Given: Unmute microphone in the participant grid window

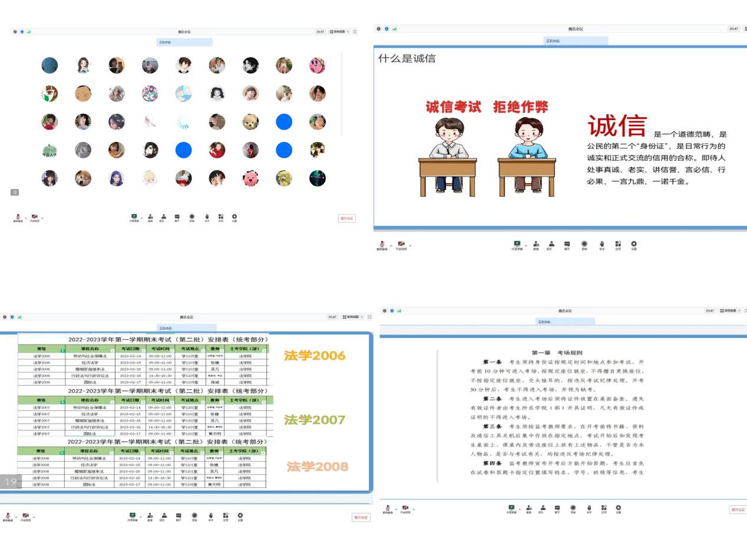Looking at the screenshot, I should click(18, 217).
